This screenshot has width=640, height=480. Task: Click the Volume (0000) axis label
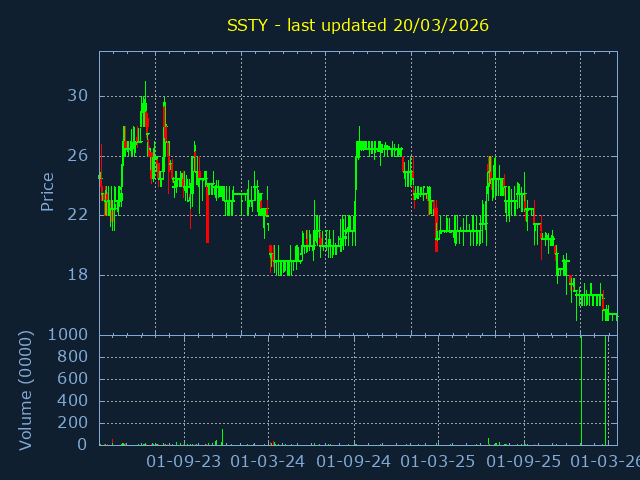point(26,390)
